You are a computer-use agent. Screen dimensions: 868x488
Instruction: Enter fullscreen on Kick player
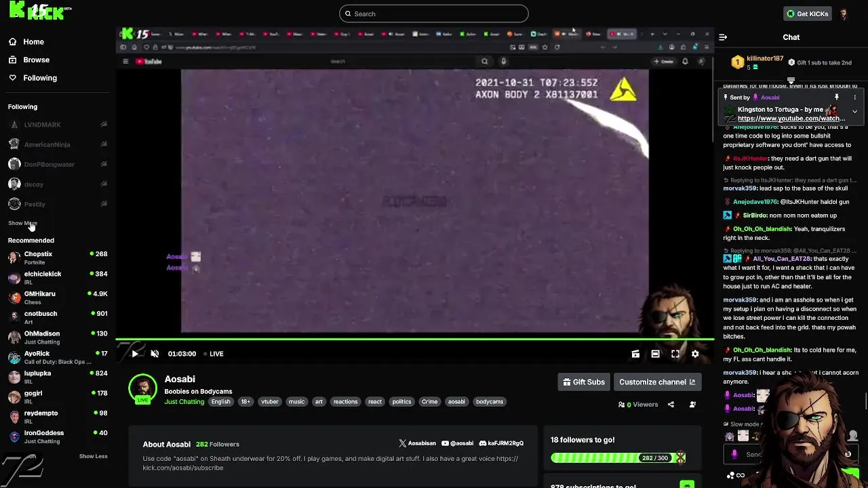click(675, 354)
